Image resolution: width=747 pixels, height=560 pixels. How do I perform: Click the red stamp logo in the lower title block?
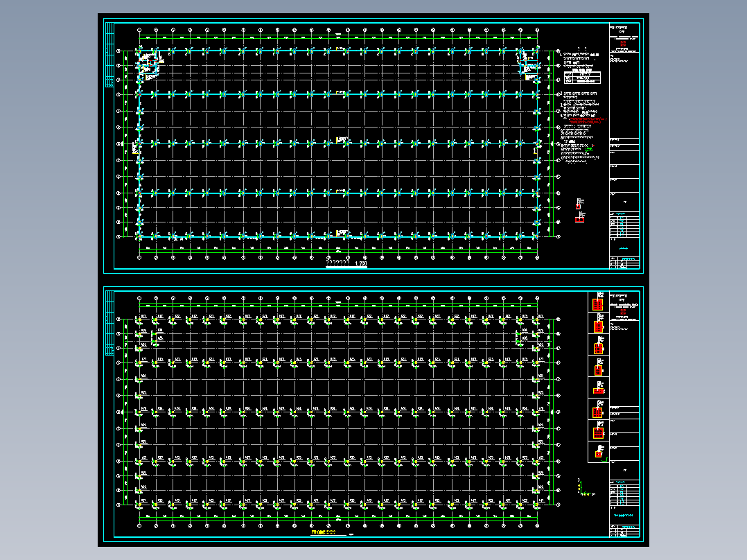click(623, 313)
